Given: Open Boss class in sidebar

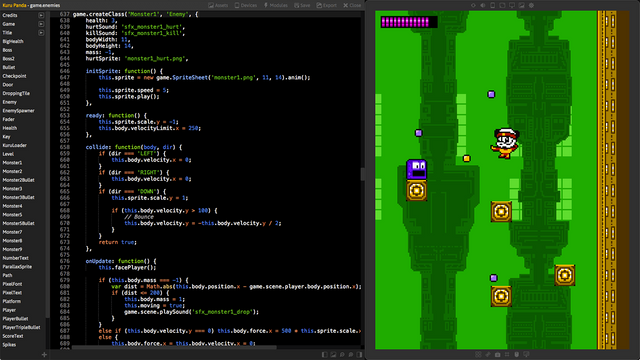Looking at the screenshot, I should [x=7, y=50].
